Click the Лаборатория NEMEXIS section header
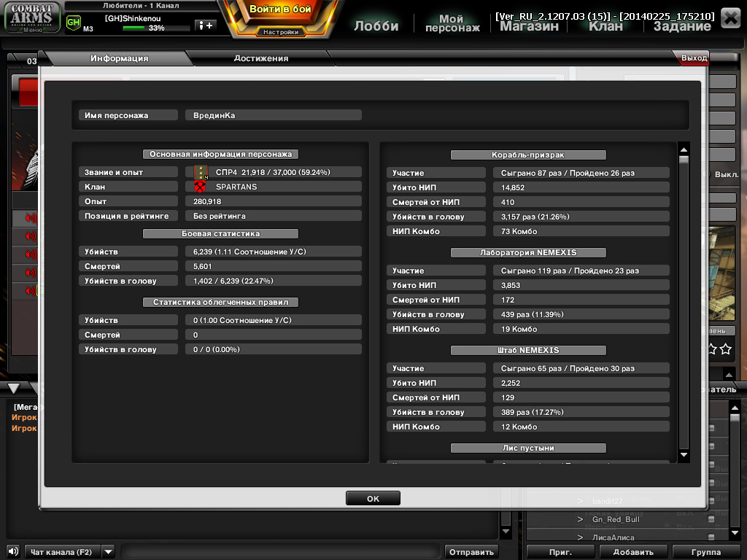Image resolution: width=747 pixels, height=560 pixels. tap(528, 252)
